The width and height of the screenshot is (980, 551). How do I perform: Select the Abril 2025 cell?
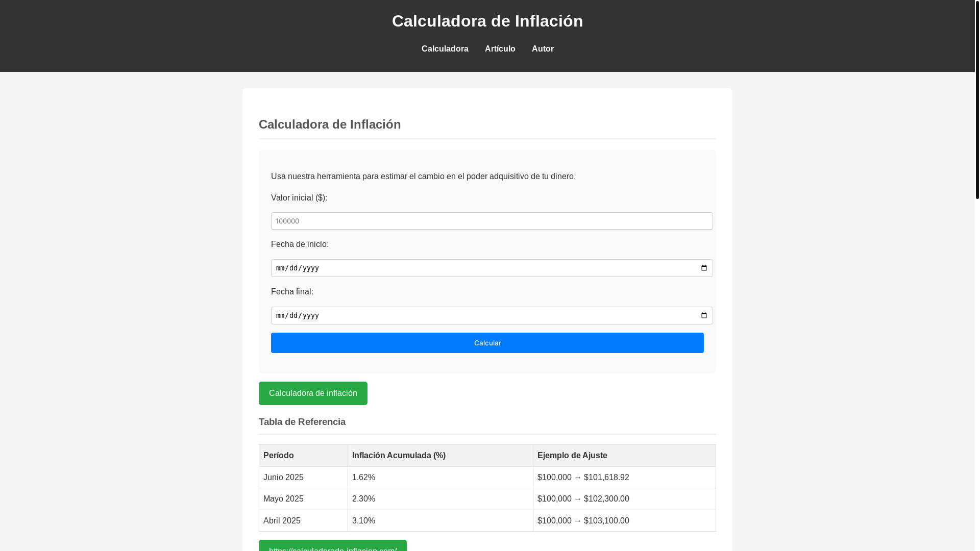pos(303,521)
